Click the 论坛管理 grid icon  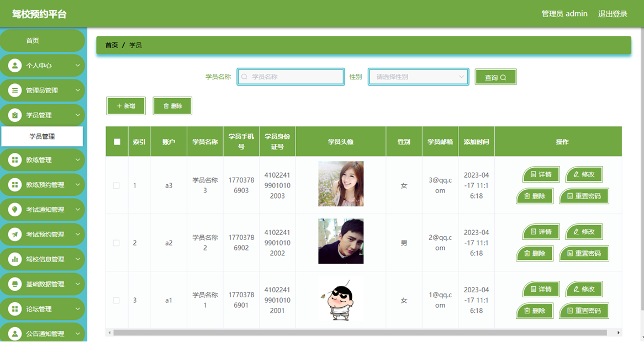coord(15,309)
